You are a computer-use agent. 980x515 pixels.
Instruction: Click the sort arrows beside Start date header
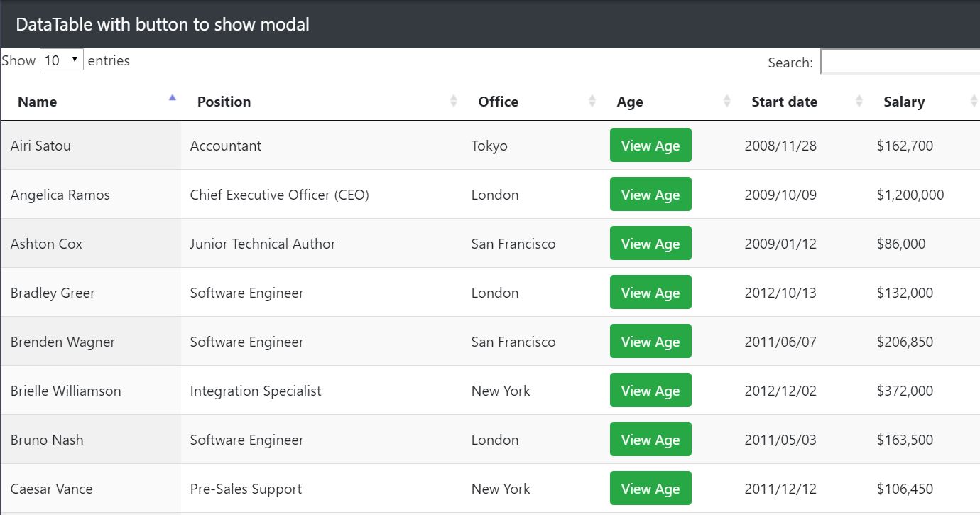click(859, 101)
